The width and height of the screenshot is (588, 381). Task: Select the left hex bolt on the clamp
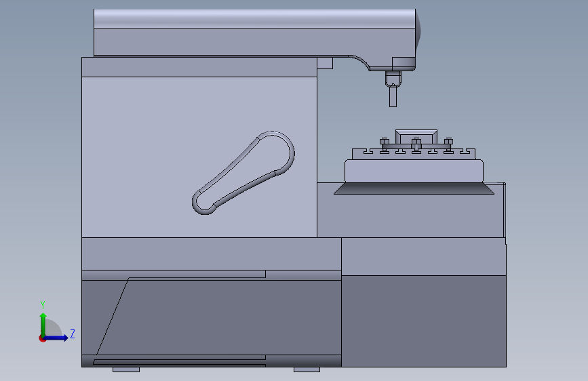tap(385, 142)
